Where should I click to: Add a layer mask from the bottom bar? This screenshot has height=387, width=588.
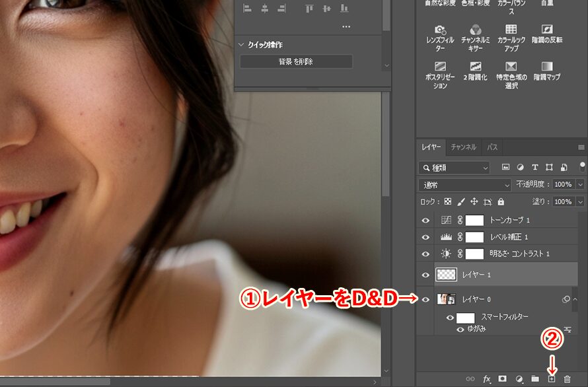pyautogui.click(x=502, y=379)
